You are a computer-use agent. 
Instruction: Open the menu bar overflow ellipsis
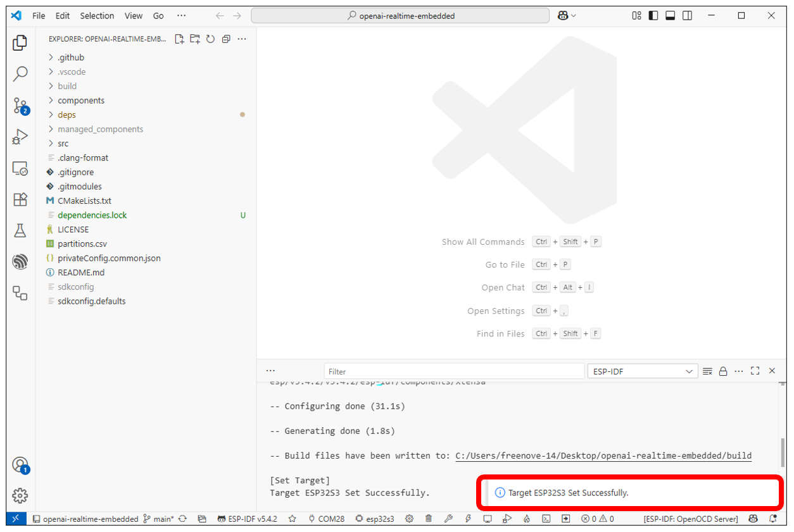(182, 16)
